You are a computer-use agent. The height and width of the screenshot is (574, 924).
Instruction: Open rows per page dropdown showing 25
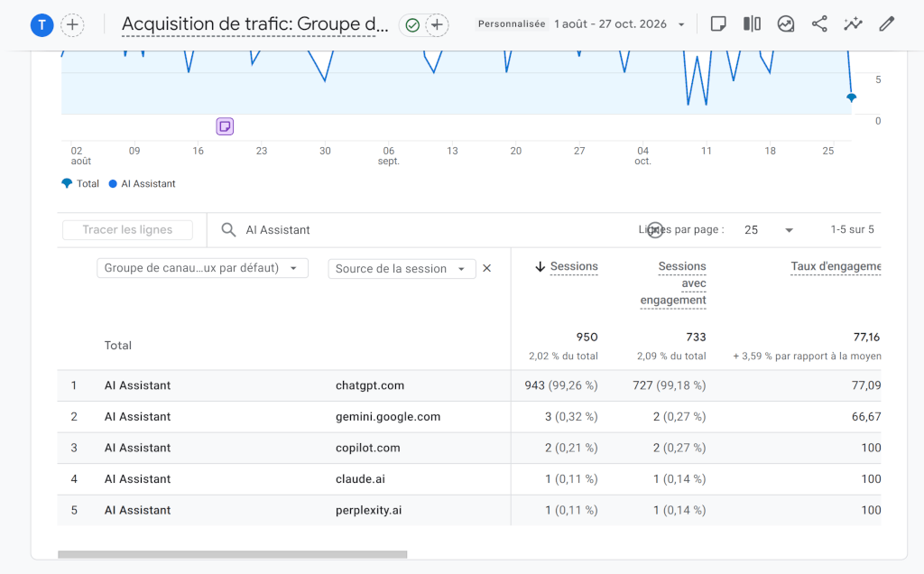[769, 230]
